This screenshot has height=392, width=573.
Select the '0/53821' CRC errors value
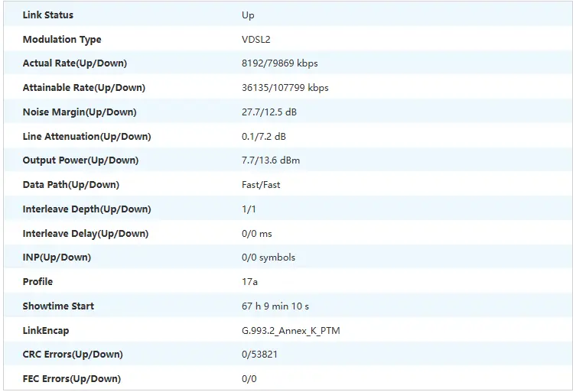(259, 355)
